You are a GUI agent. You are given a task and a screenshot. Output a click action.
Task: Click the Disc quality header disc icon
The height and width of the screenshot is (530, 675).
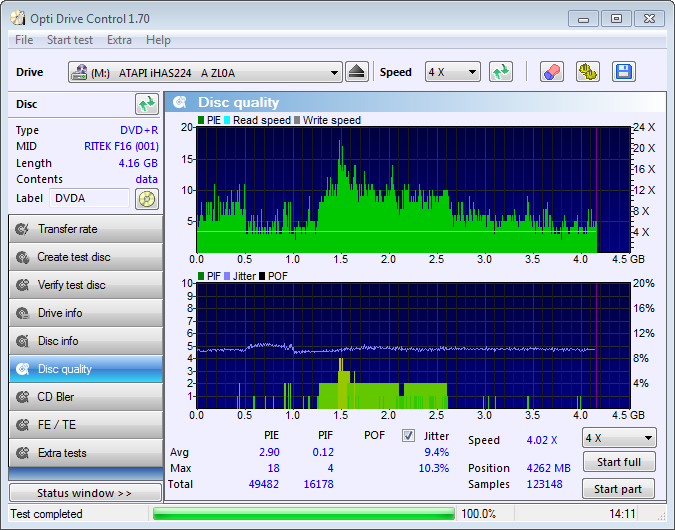pos(180,102)
